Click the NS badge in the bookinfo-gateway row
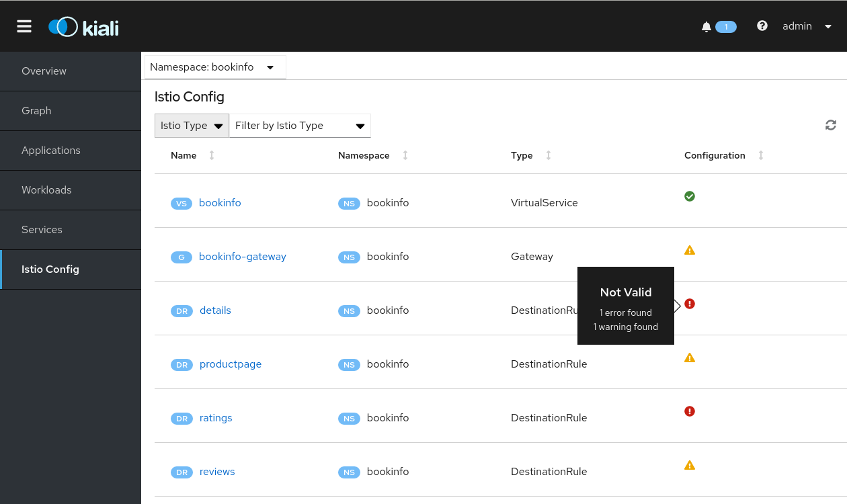The width and height of the screenshot is (847, 504). pyautogui.click(x=349, y=257)
